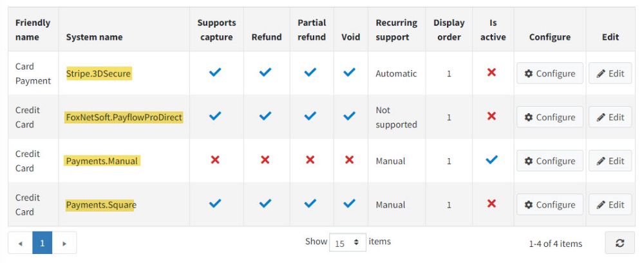
Task: Click FoxNetSoft.PayflowProDirect Refund checkmark
Action: 265,116
